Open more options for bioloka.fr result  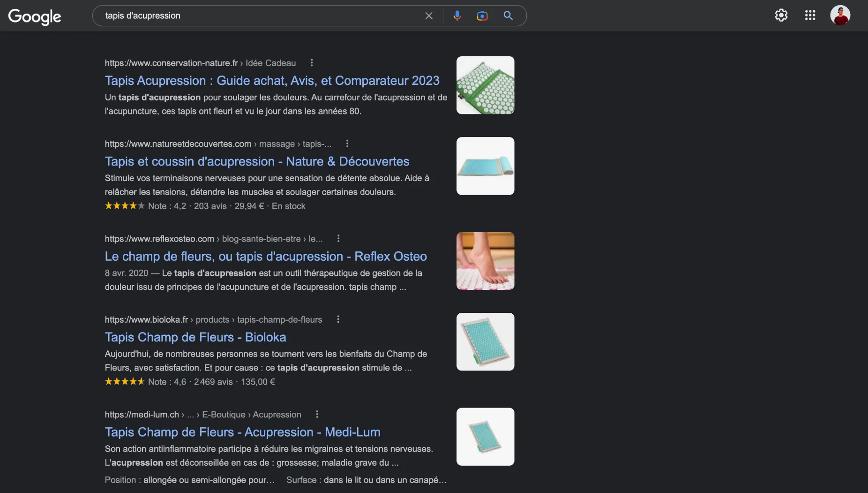pyautogui.click(x=338, y=319)
